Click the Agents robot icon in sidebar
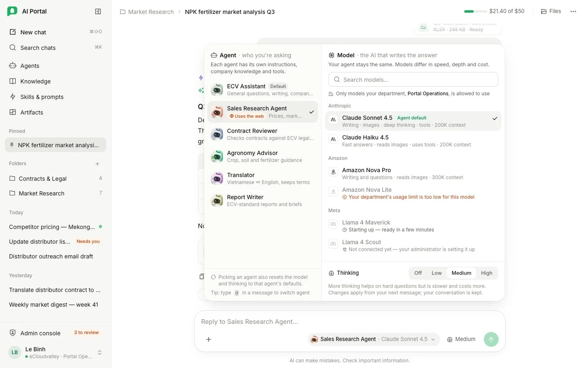This screenshot has height=368, width=588. pyautogui.click(x=13, y=65)
